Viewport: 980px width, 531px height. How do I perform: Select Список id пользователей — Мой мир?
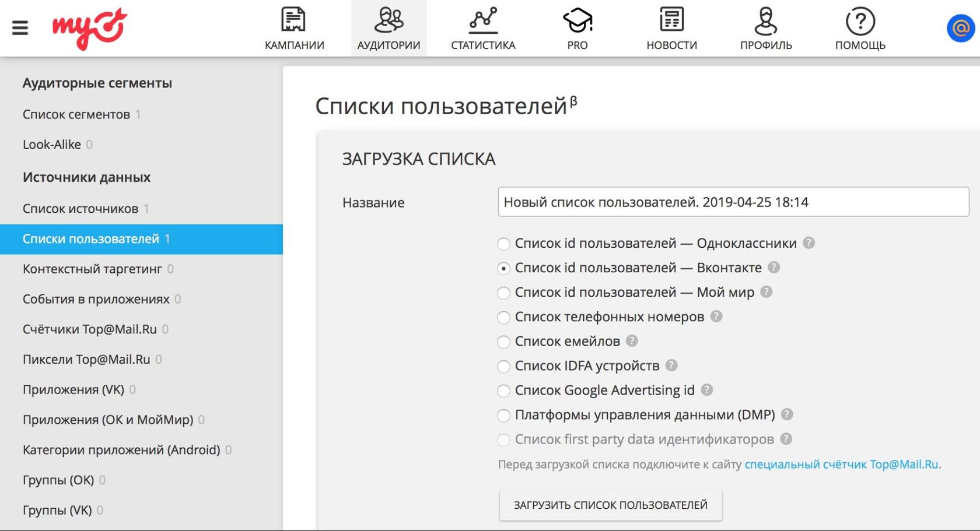pyautogui.click(x=504, y=293)
